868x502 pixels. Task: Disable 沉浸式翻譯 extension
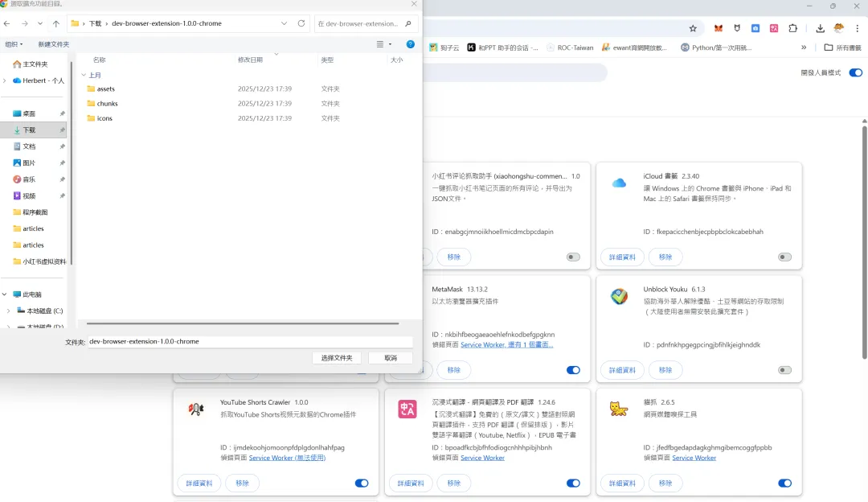point(573,483)
